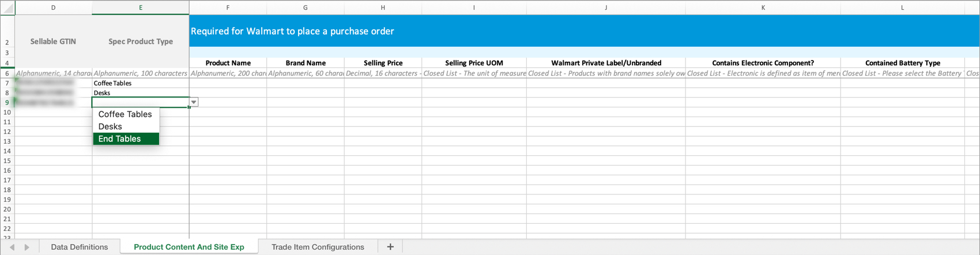Select Desks option in dropdown list

[x=110, y=126]
